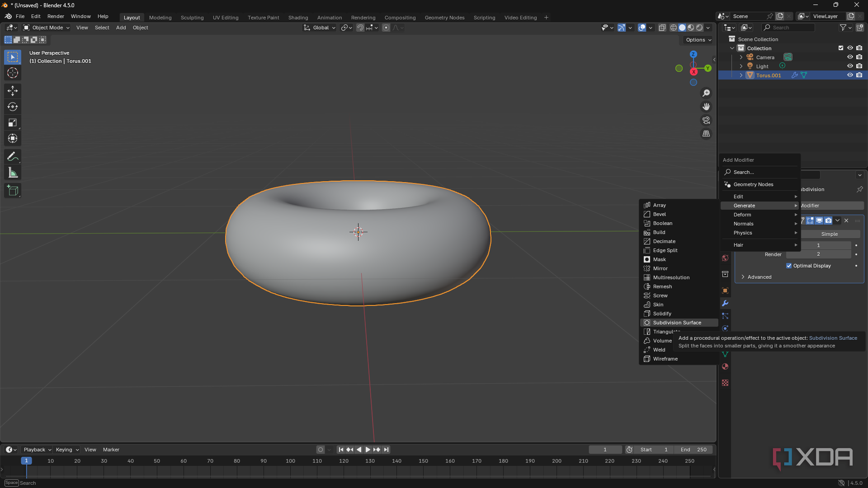The width and height of the screenshot is (868, 488).
Task: Activate the Scale tool
Action: (x=13, y=122)
